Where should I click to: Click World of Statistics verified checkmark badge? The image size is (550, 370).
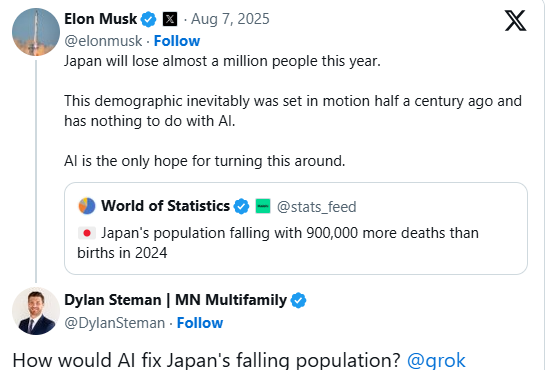coord(241,206)
